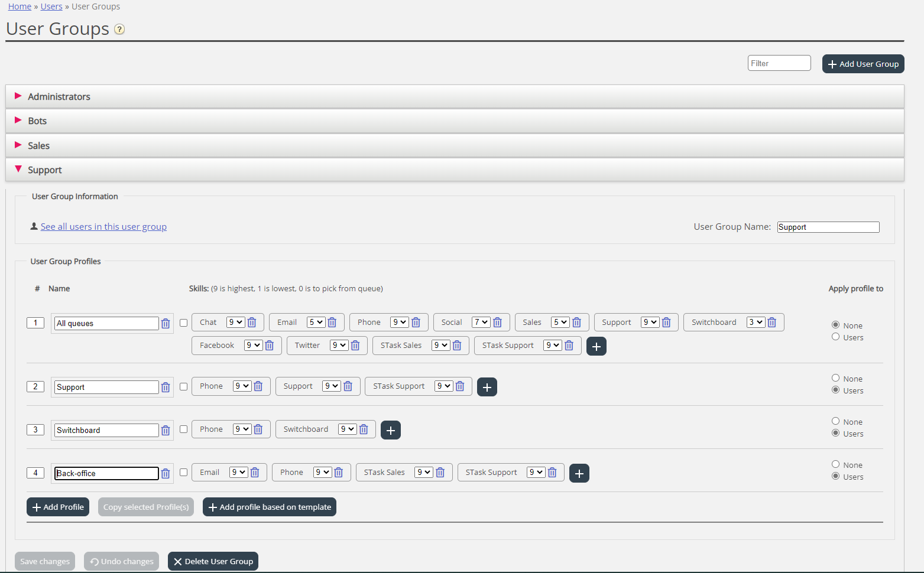Remove Twitter skill from All queues profile
Screen dimensions: 924x573
pyautogui.click(x=355, y=346)
